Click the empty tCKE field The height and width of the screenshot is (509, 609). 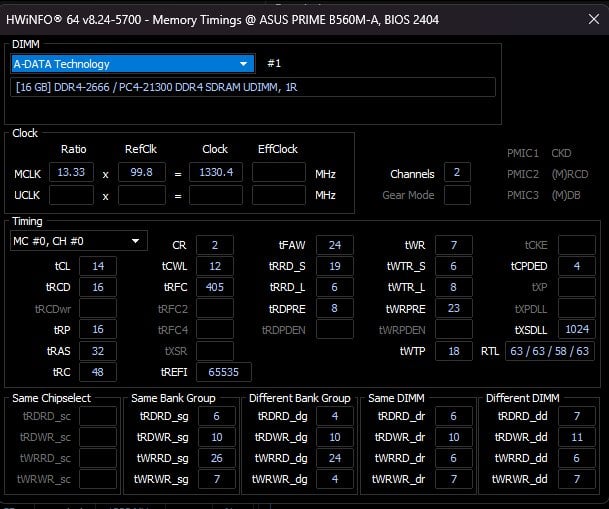[x=577, y=245]
